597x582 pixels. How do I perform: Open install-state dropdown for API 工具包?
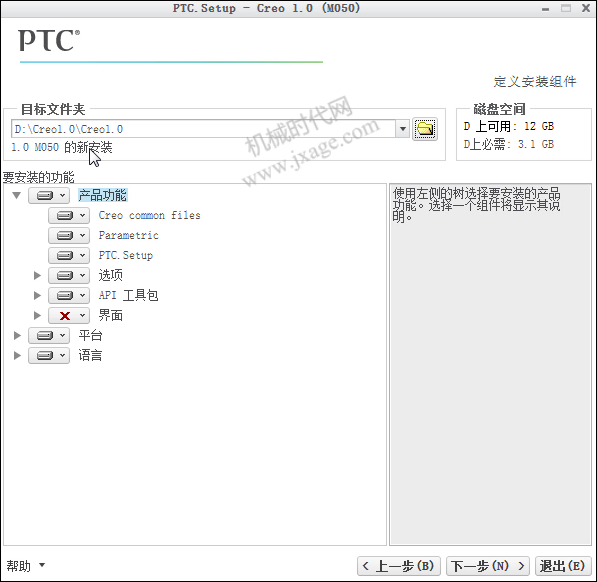pyautogui.click(x=69, y=295)
